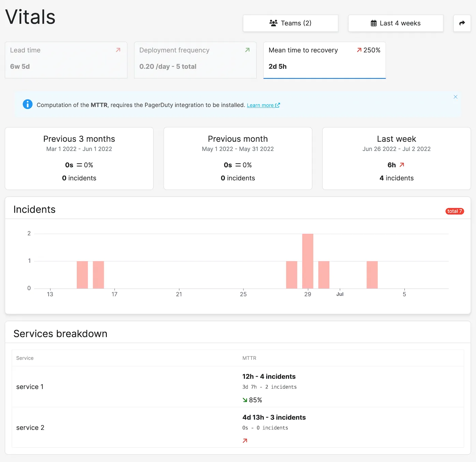476x462 pixels.
Task: Click the calendar icon in date button
Action: (x=374, y=23)
